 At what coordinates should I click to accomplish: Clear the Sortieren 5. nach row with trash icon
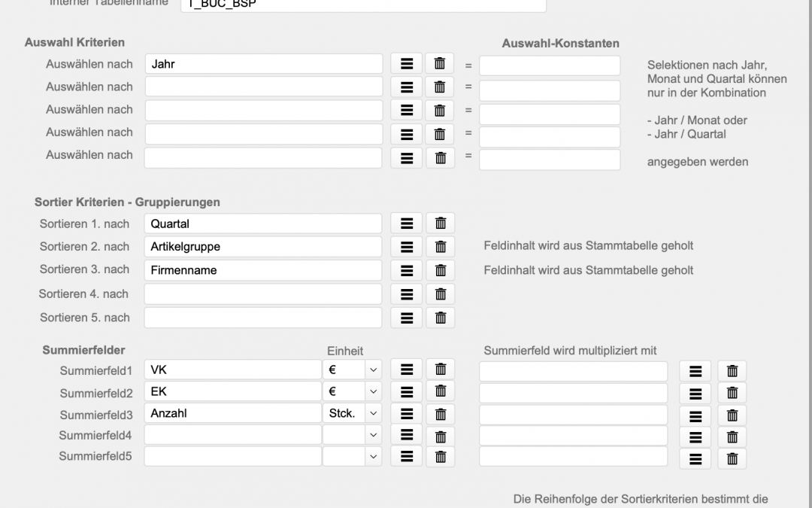pyautogui.click(x=441, y=318)
